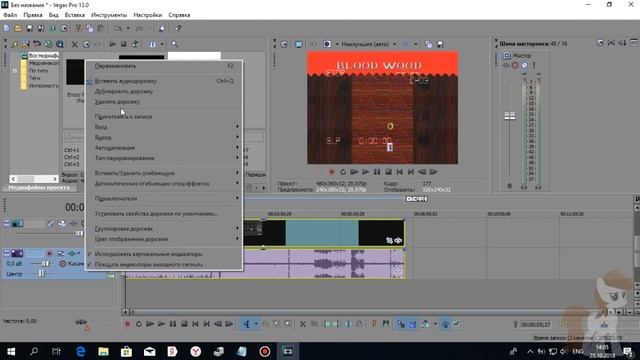Open the Windows Start menu

[x=11, y=351]
